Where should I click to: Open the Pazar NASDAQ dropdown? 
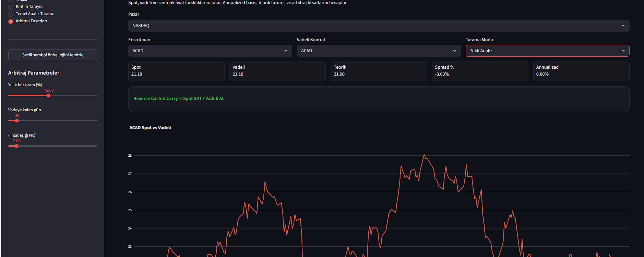point(379,26)
